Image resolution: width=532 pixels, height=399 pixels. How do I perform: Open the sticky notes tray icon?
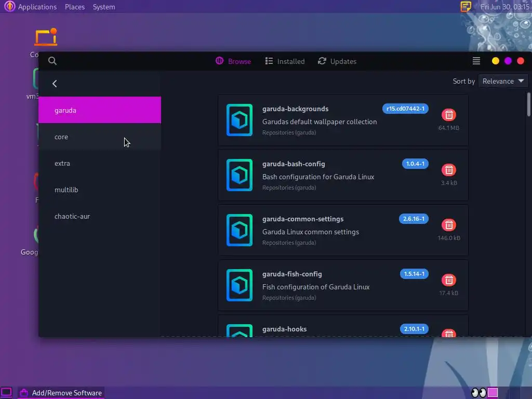point(465,6)
